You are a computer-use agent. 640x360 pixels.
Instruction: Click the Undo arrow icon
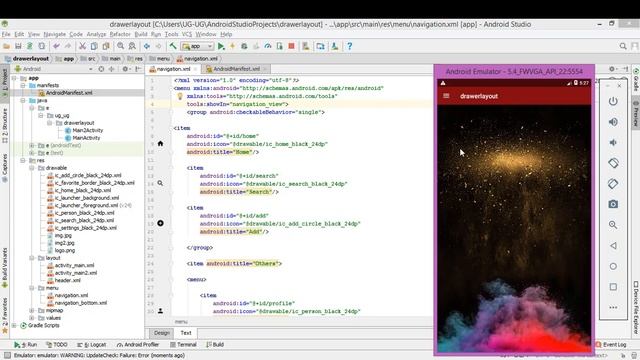[56, 47]
